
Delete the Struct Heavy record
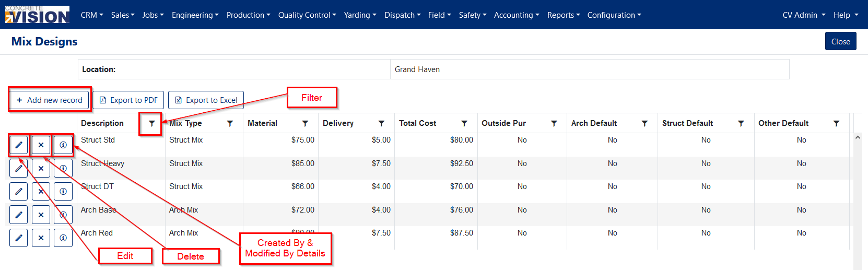(x=41, y=168)
